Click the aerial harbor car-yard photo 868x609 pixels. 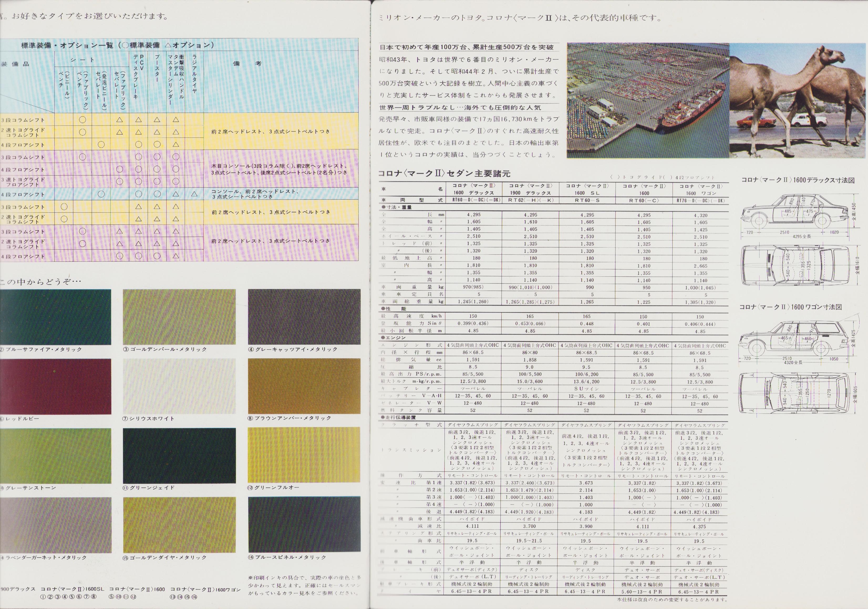tap(648, 101)
